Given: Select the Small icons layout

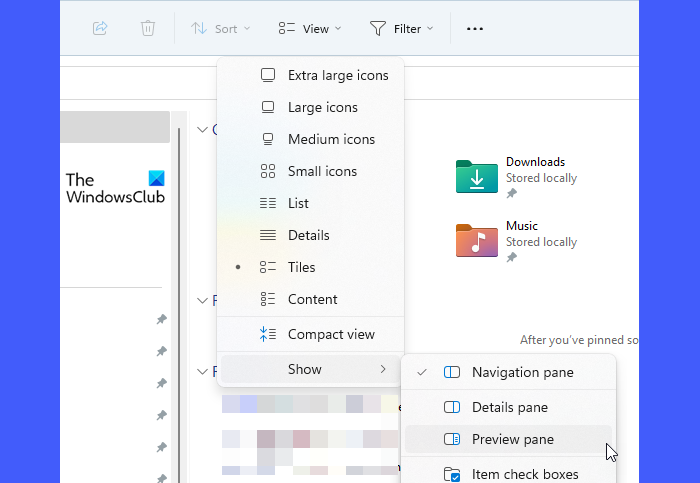Looking at the screenshot, I should point(321,171).
